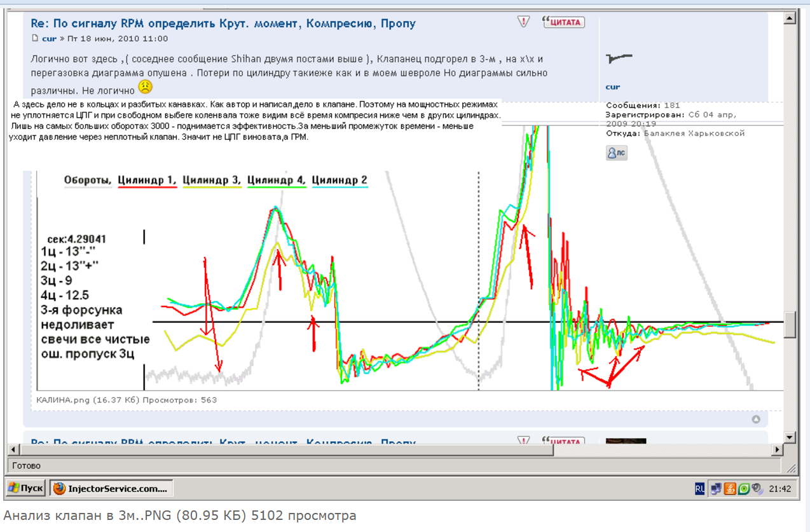Open the post title link Re: По сигналу RPM
Image resolution: width=810 pixels, height=532 pixels.
point(223,24)
